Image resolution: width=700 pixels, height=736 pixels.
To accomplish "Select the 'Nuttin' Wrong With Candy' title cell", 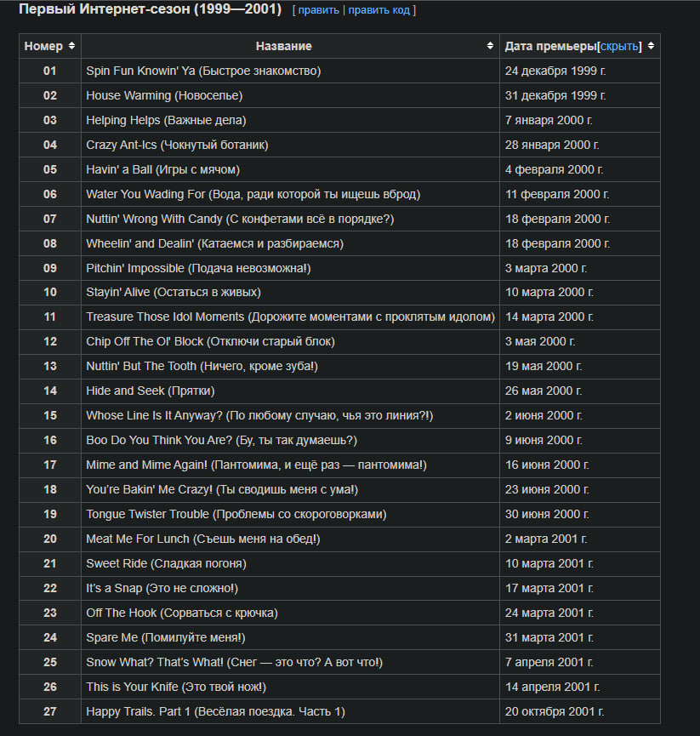I will point(290,219).
